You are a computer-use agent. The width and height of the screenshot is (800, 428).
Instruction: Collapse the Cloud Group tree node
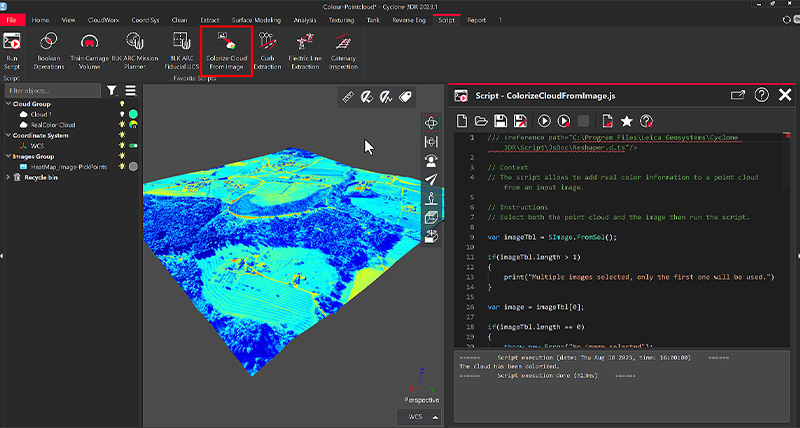8,104
